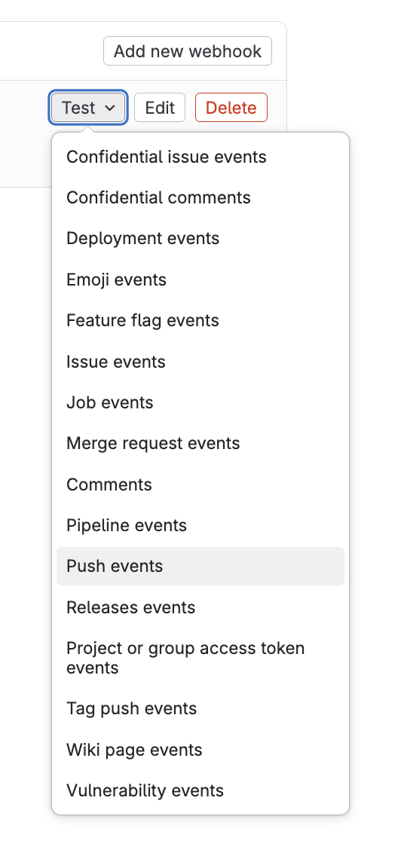Viewport: 404px width, 868px height.
Task: Pick Emoji events from list
Action: (x=200, y=280)
